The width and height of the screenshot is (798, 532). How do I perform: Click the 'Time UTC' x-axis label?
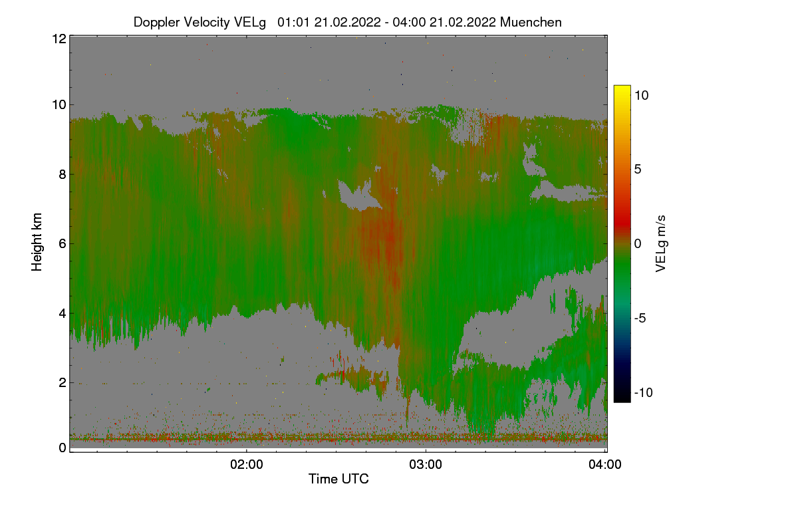(x=338, y=479)
